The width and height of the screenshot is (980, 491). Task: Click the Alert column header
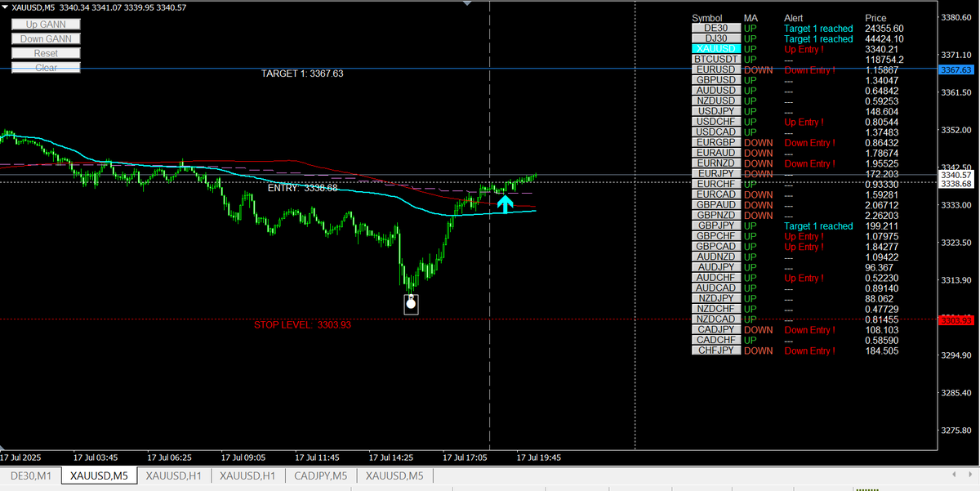(794, 18)
